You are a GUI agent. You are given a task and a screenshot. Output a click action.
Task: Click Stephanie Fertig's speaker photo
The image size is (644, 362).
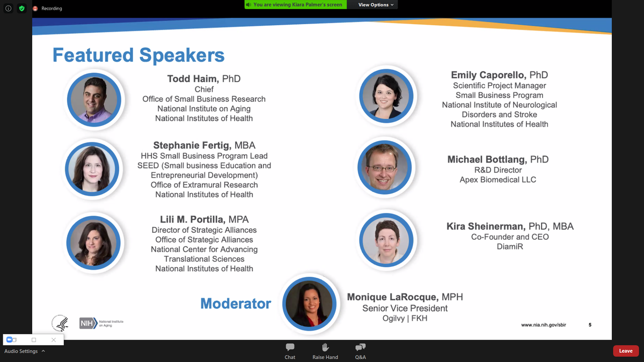click(92, 169)
